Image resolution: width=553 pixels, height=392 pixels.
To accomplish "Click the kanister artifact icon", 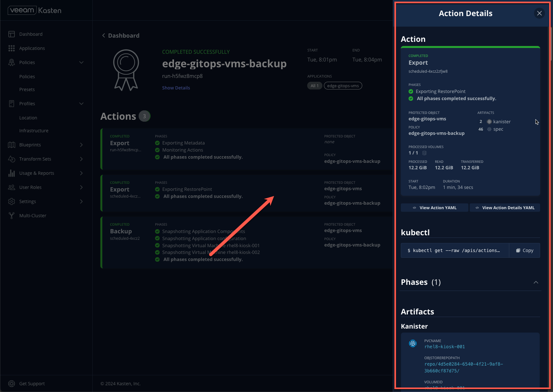I will click(489, 122).
